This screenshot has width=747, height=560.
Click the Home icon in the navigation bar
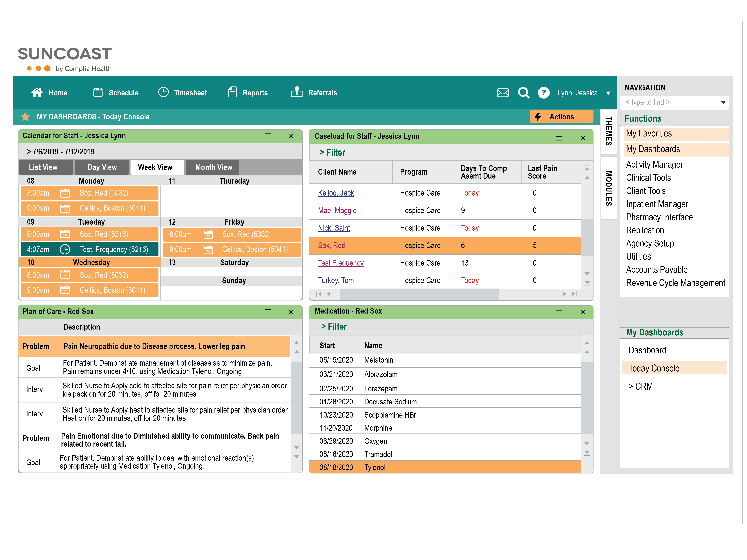37,92
